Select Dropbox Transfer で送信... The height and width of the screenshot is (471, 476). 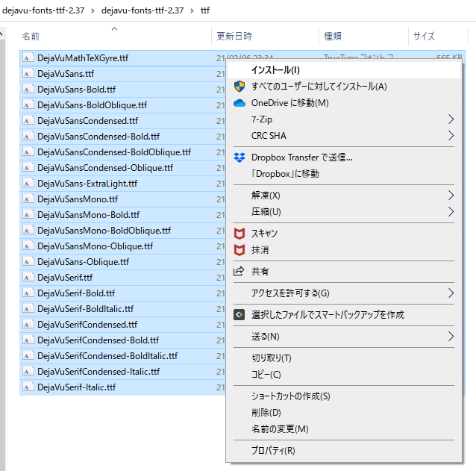pyautogui.click(x=344, y=157)
